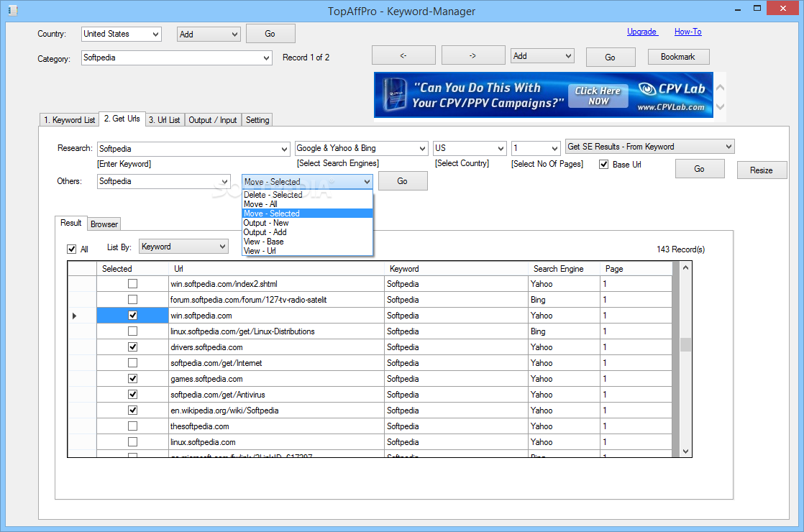Click the previous record arrow button
Viewport: 804px width, 532px height.
[x=403, y=55]
